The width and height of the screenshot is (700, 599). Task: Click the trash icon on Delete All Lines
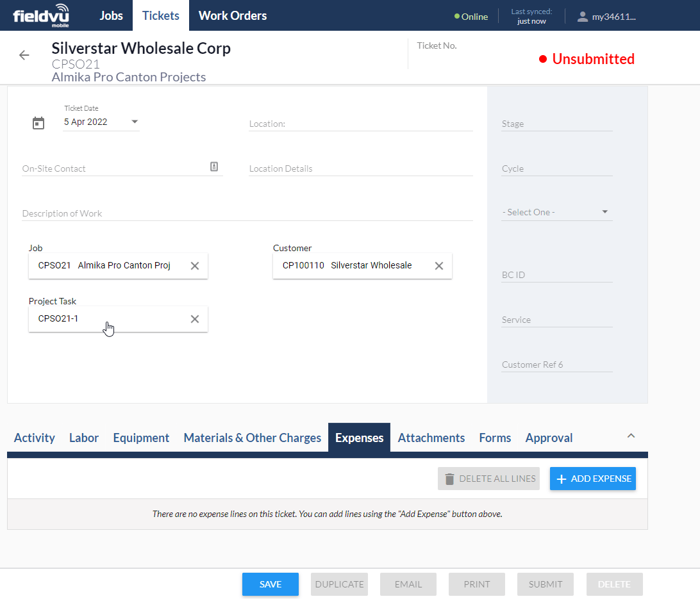coord(449,479)
